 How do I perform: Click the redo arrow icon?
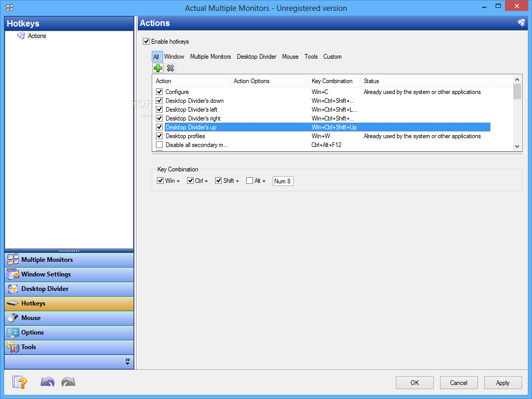68,382
